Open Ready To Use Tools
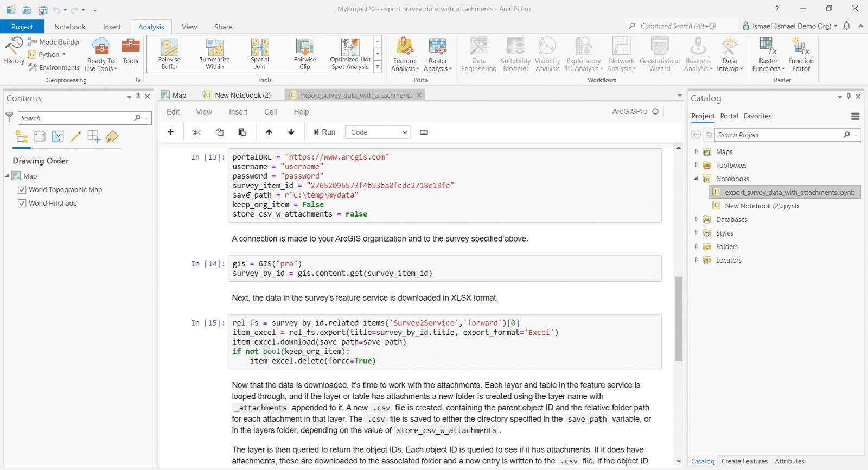Image resolution: width=868 pixels, height=470 pixels. [101, 54]
